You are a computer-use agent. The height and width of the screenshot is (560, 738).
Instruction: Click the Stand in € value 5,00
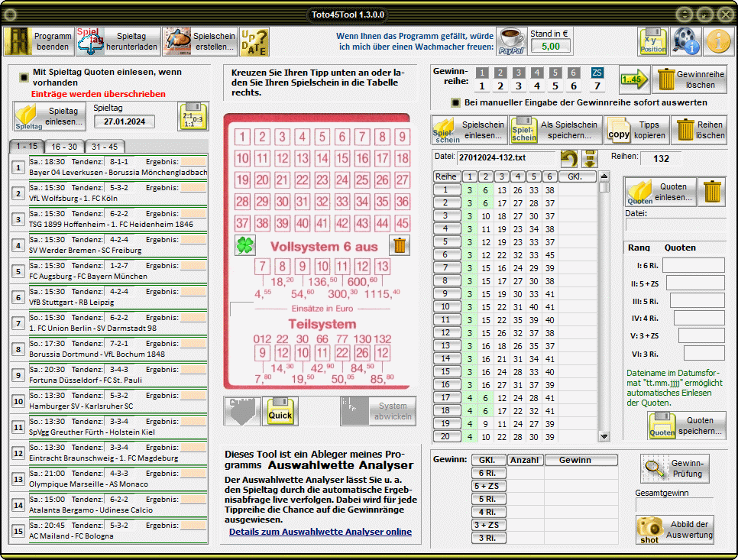(x=551, y=46)
